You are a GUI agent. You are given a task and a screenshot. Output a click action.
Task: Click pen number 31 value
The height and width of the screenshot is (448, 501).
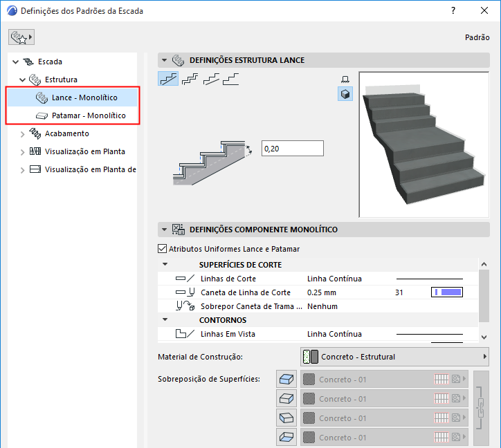click(x=399, y=292)
